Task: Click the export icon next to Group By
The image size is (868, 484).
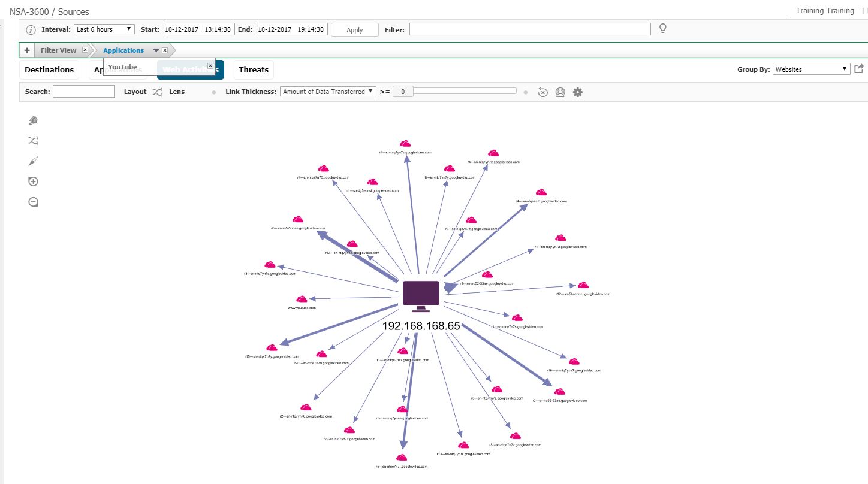Action: (x=859, y=69)
